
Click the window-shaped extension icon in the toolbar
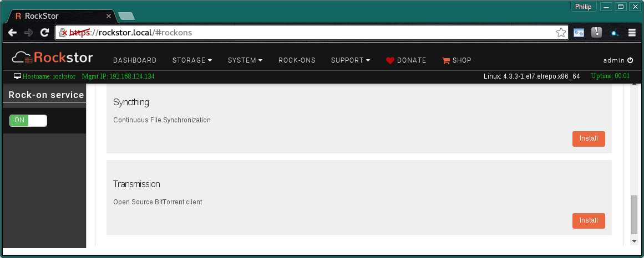tap(579, 33)
